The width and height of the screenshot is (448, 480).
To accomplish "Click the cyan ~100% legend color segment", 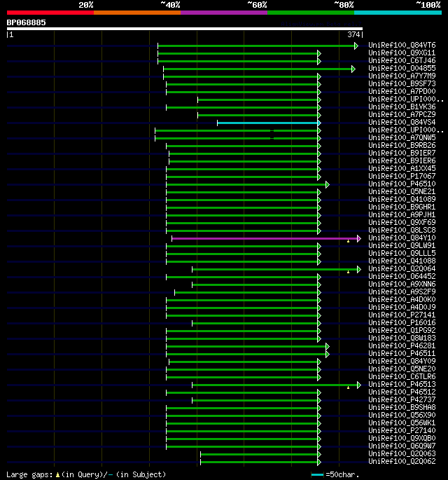I will click(398, 13).
